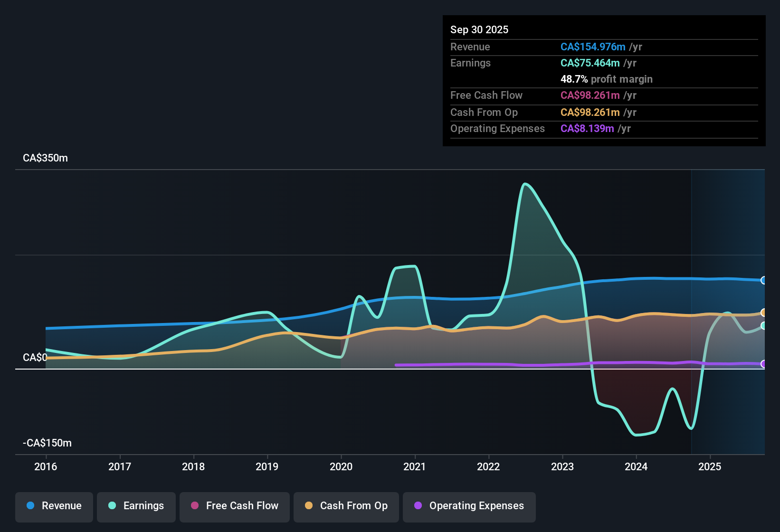This screenshot has width=780, height=532.
Task: Select the orange Cash From Op endpoint marker
Action: (x=764, y=313)
